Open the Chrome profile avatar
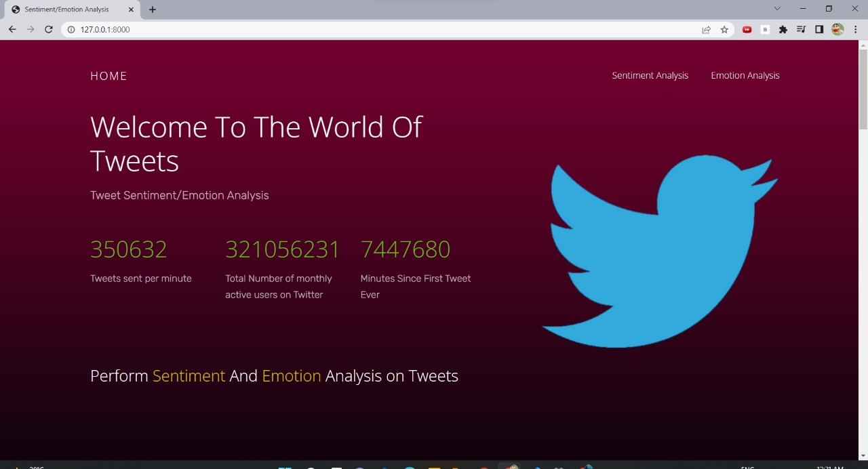This screenshot has height=469, width=868. tap(837, 29)
